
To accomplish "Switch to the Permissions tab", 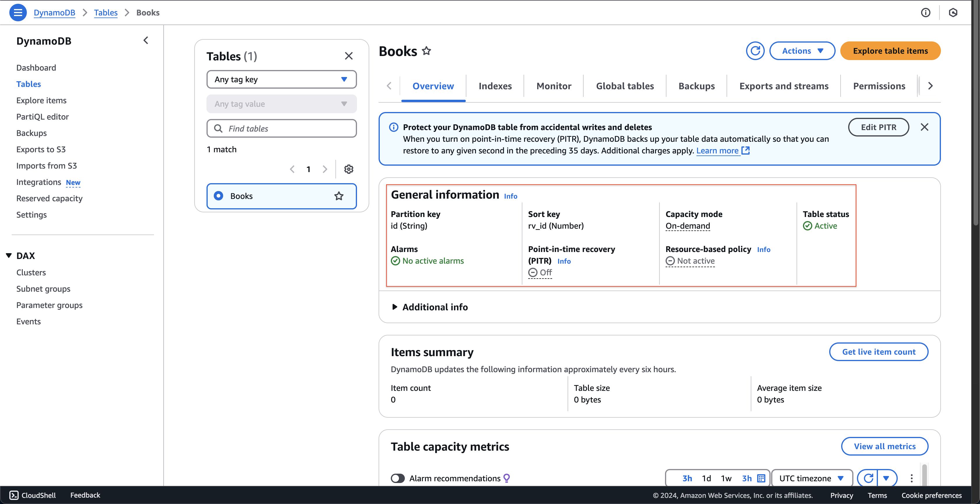I will coord(879,86).
